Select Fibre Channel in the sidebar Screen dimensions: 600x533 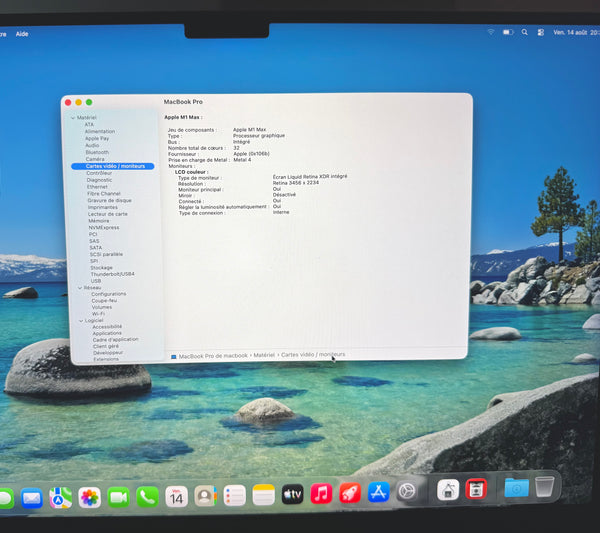point(104,194)
